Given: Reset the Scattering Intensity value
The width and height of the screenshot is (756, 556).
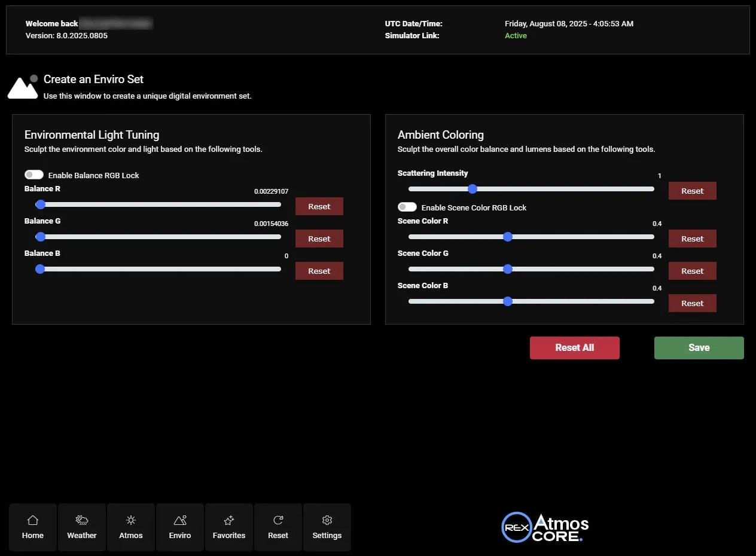Looking at the screenshot, I should coord(692,190).
